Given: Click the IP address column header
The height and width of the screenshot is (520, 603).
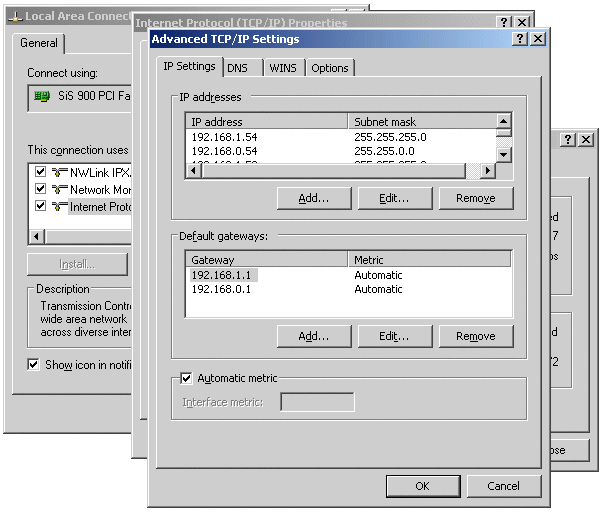Looking at the screenshot, I should tap(267, 122).
